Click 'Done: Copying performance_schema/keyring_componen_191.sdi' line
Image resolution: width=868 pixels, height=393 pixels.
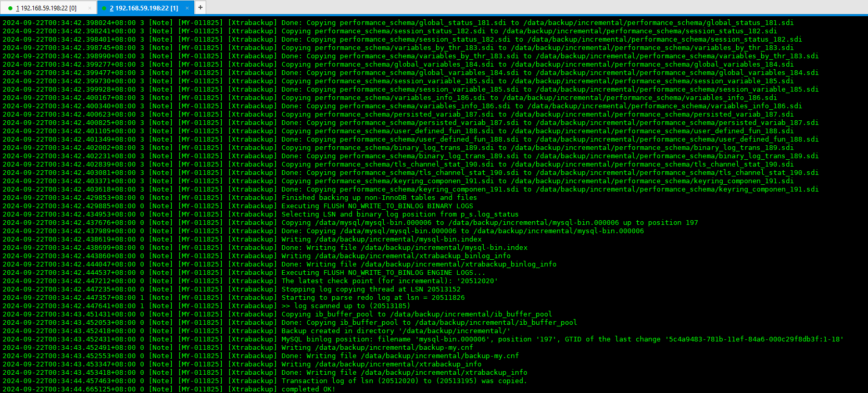tap(550, 189)
